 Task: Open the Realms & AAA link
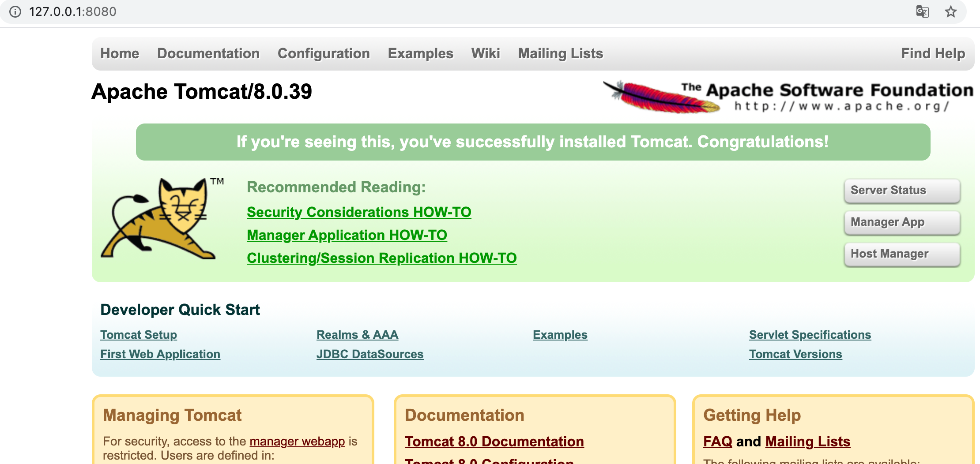tap(358, 335)
